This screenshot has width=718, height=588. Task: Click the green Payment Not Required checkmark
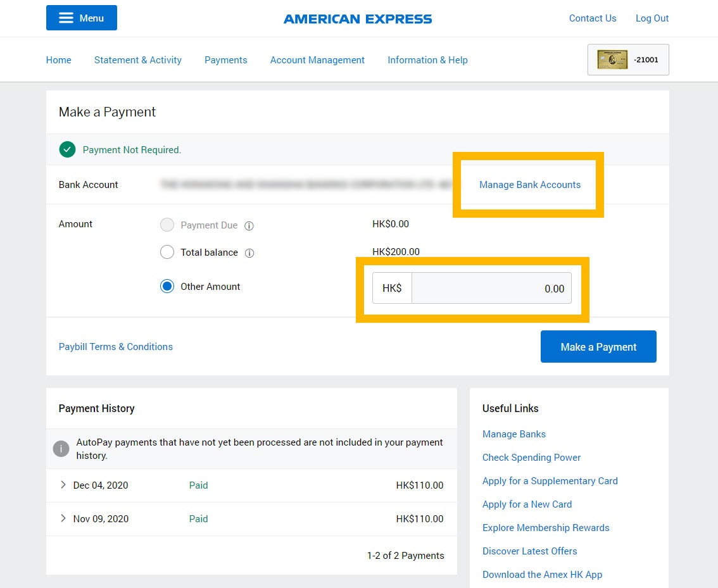[67, 150]
